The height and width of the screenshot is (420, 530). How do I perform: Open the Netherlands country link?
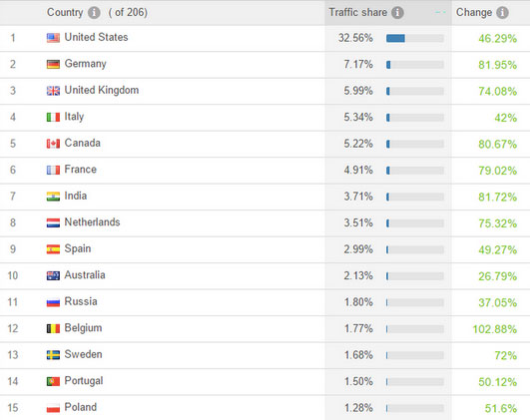(92, 222)
